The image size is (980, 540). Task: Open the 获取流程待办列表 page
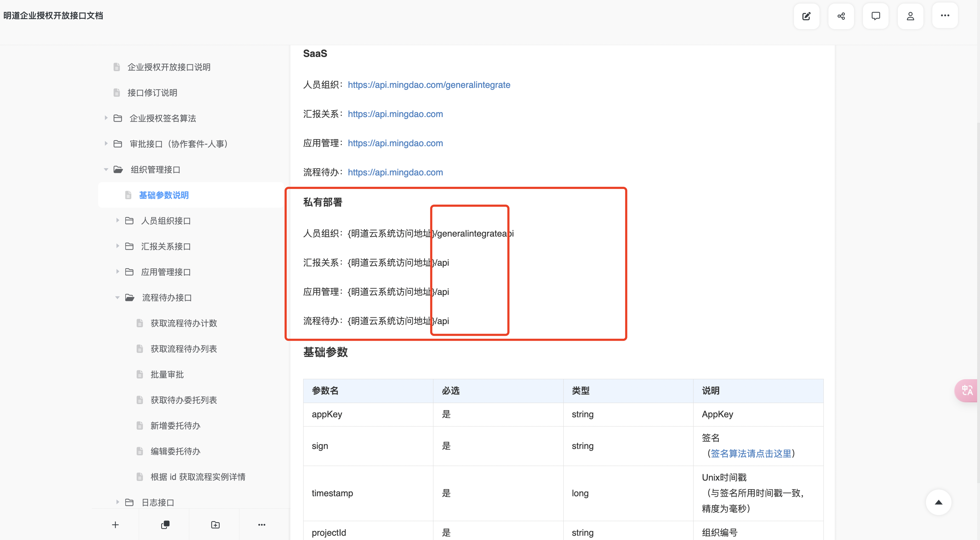coord(184,349)
